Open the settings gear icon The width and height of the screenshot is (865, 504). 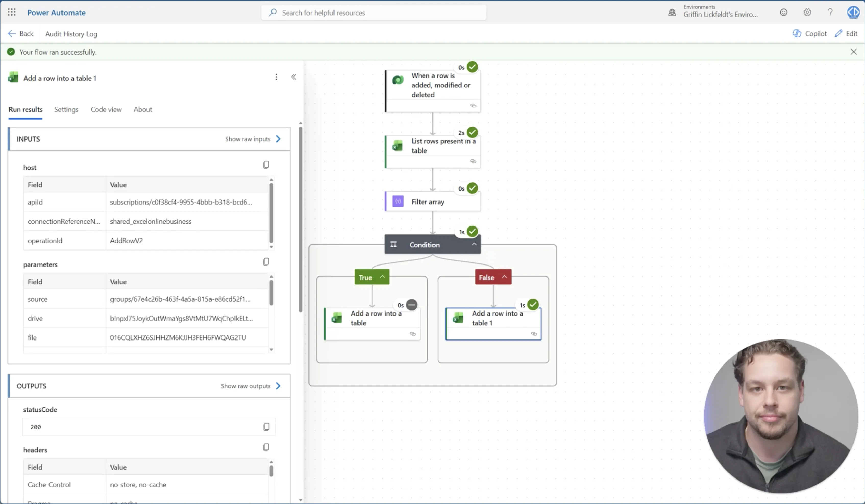coord(807,12)
